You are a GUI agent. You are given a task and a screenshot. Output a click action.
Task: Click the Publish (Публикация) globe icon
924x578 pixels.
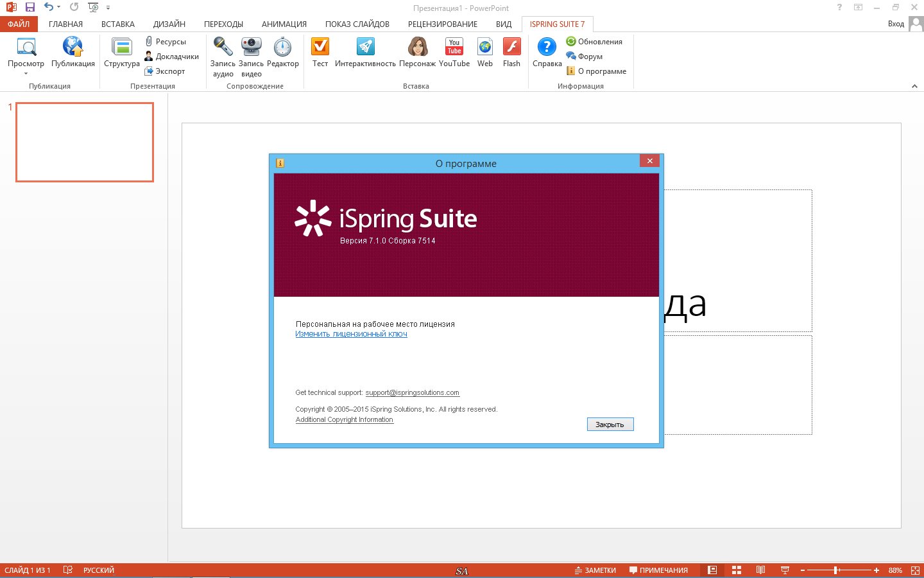click(73, 48)
